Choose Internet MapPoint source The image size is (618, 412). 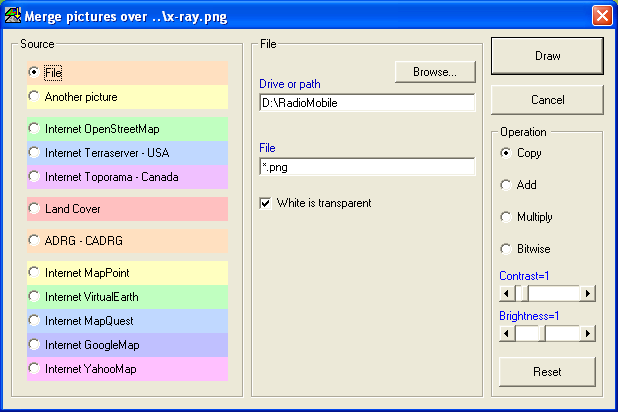click(34, 272)
